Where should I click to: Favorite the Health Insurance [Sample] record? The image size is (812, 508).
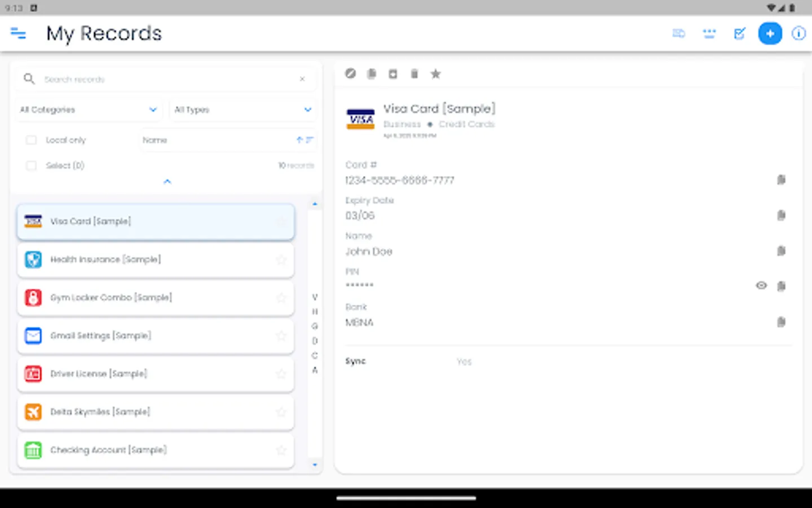(x=281, y=260)
